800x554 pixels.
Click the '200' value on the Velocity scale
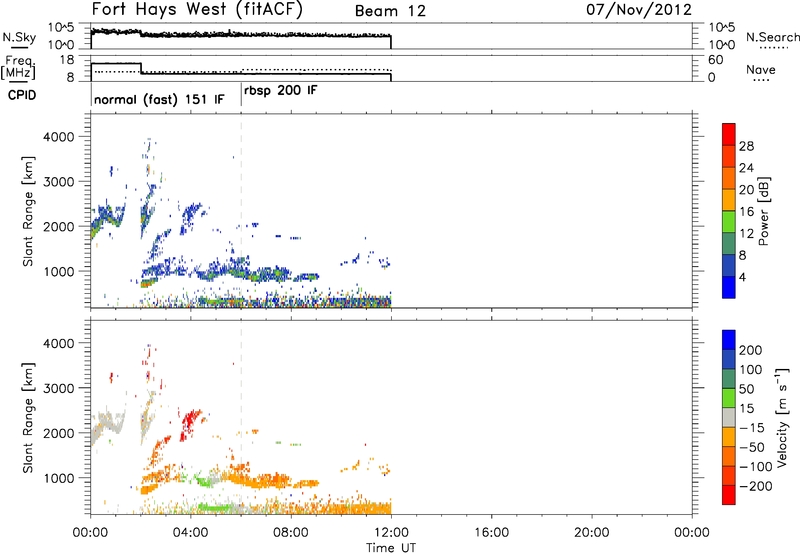pyautogui.click(x=751, y=350)
